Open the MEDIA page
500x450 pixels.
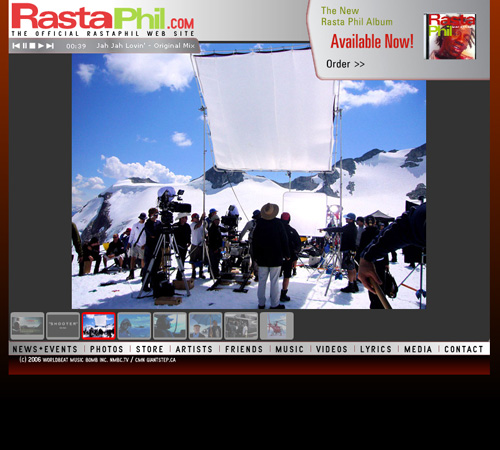point(418,349)
